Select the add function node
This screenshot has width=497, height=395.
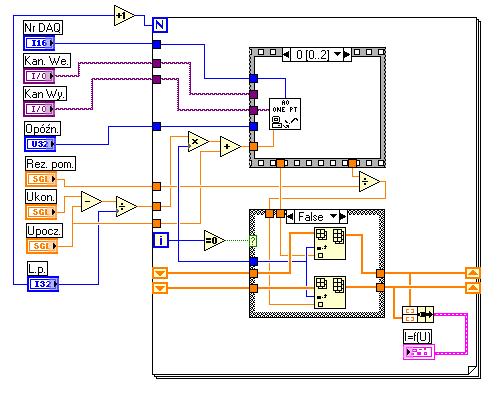(230, 146)
